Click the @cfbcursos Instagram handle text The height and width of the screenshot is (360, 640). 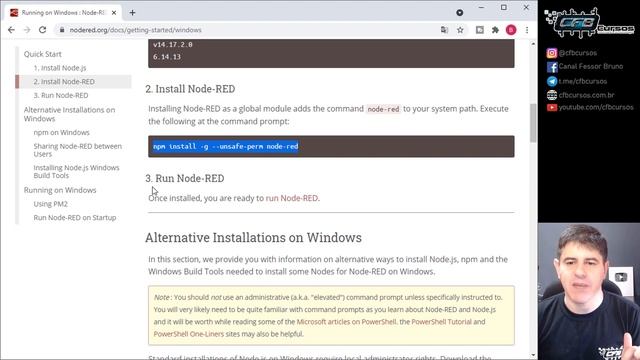coord(578,53)
